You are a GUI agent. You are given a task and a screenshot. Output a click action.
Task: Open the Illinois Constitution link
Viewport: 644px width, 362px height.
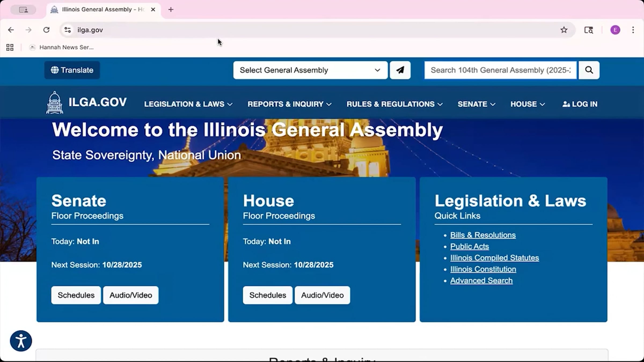click(x=483, y=269)
